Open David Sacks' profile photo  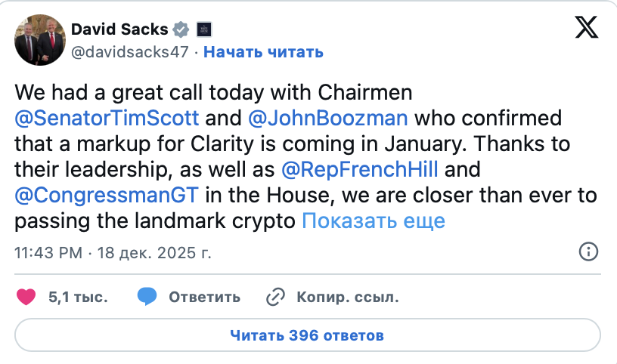[39, 39]
